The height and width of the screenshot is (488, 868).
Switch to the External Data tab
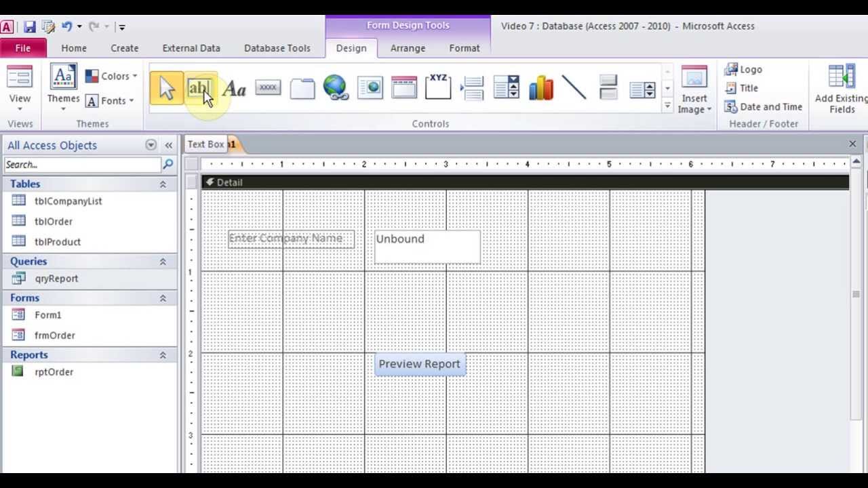click(x=191, y=48)
